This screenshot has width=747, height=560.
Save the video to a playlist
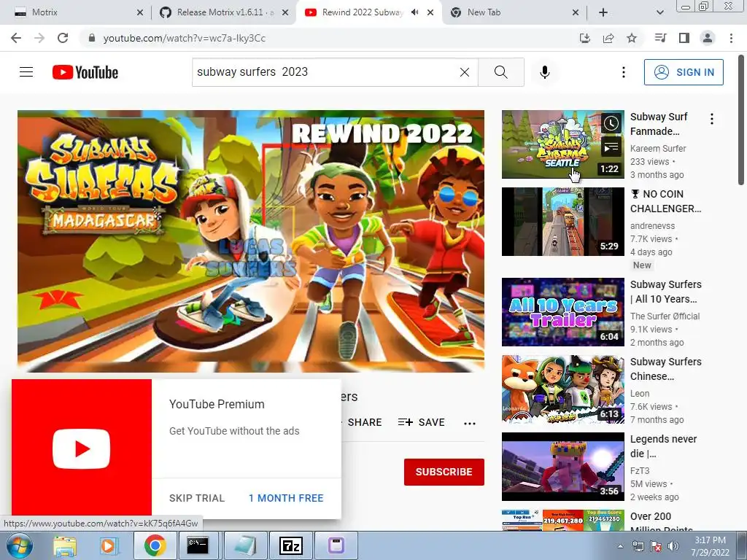click(x=422, y=422)
